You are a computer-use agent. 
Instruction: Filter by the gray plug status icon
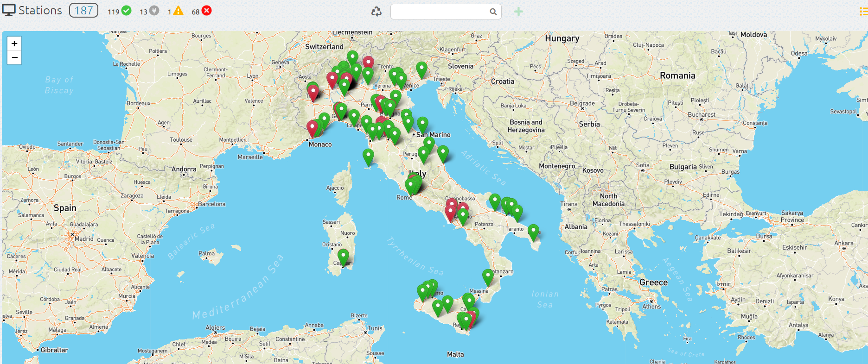tap(154, 11)
